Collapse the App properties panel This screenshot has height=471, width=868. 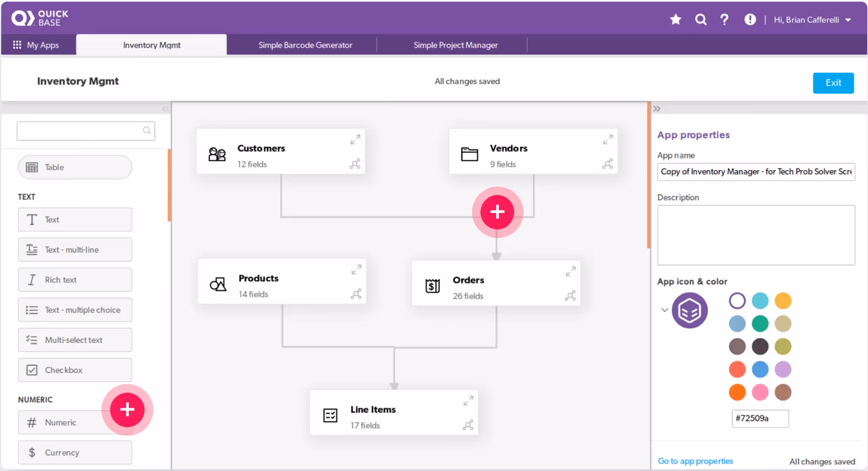point(657,108)
